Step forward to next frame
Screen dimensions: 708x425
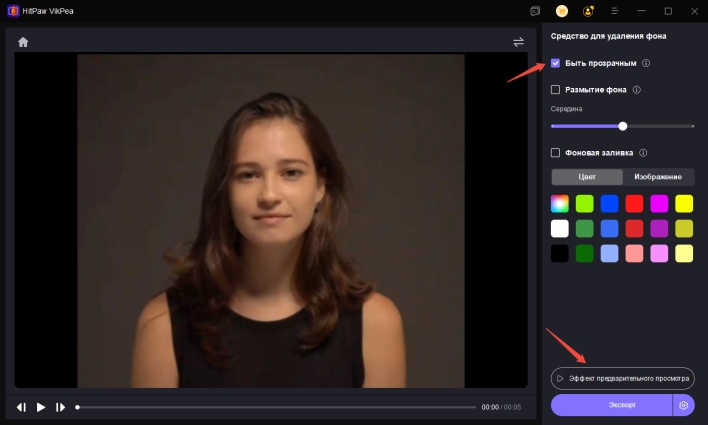[60, 407]
